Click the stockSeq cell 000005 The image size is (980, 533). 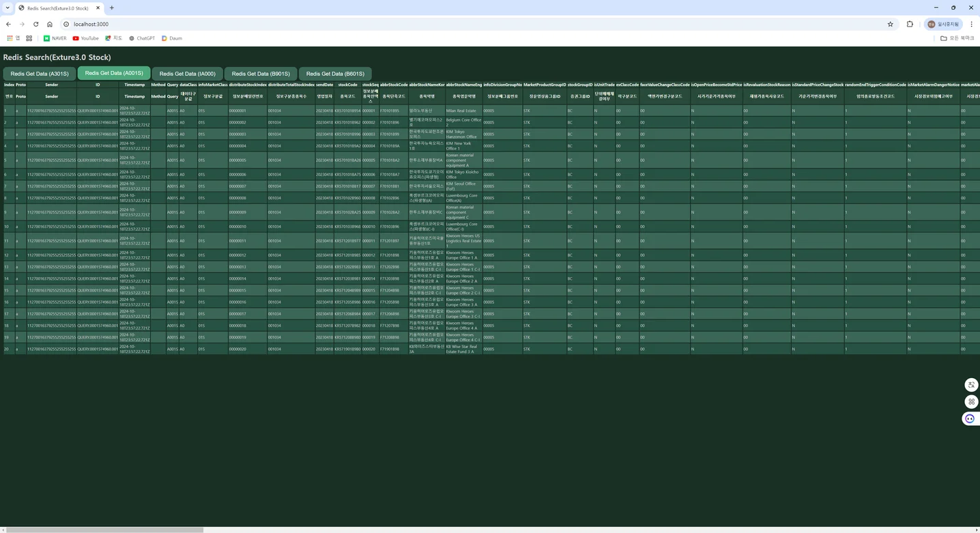[370, 160]
